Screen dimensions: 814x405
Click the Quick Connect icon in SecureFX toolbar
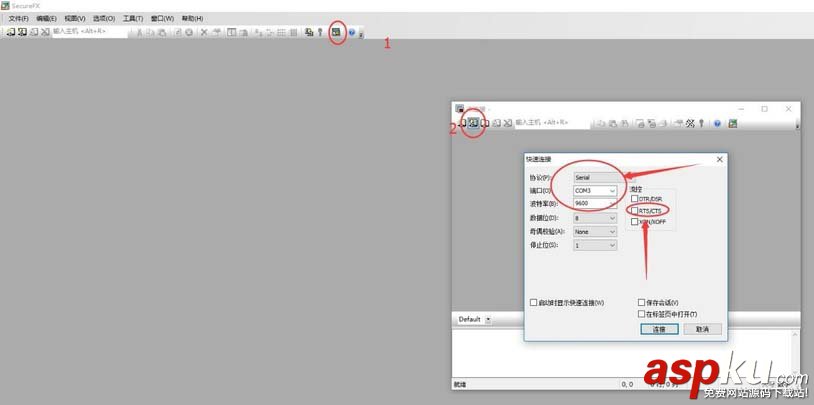[22, 32]
